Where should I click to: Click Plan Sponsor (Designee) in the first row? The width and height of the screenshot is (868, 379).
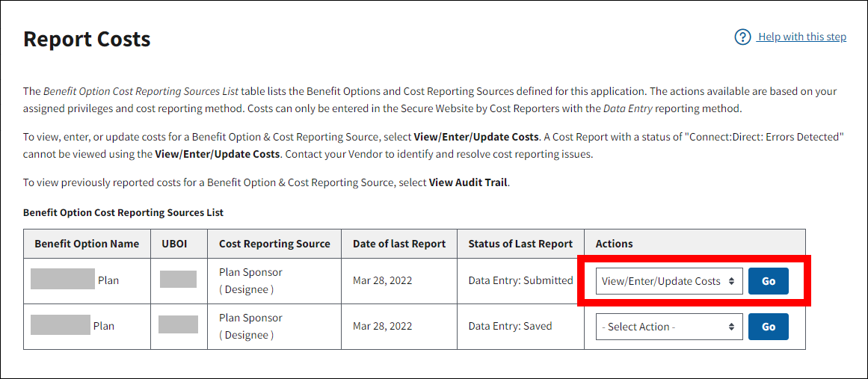[250, 281]
